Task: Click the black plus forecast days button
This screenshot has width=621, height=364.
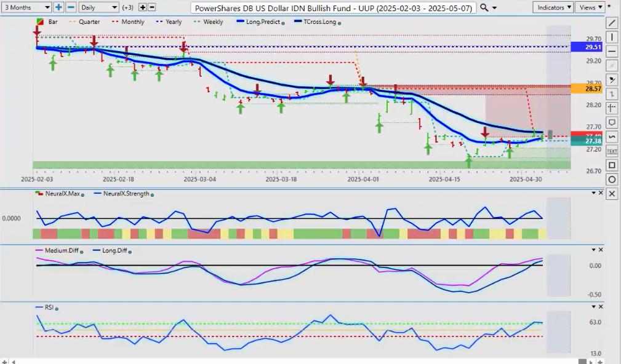Action: click(143, 7)
